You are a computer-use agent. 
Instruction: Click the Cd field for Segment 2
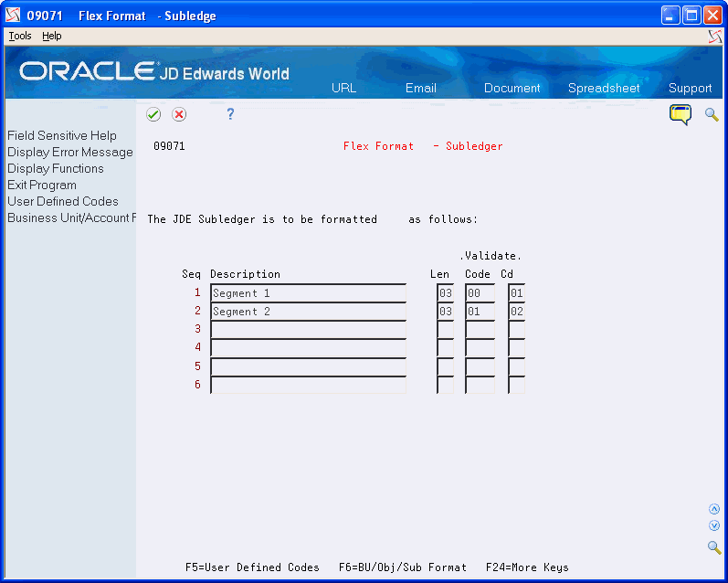point(517,312)
